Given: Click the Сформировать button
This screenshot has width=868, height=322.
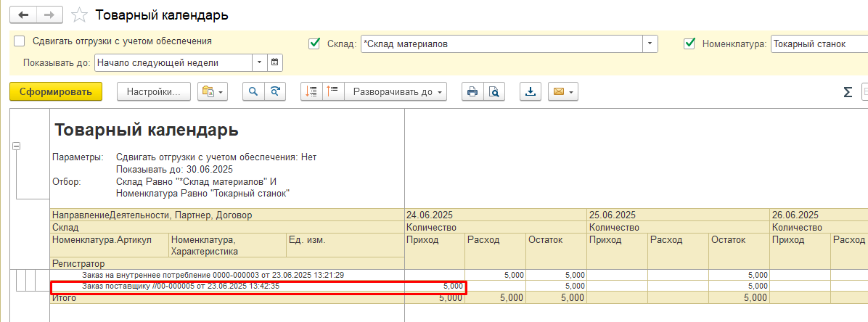Looking at the screenshot, I should pyautogui.click(x=56, y=92).
